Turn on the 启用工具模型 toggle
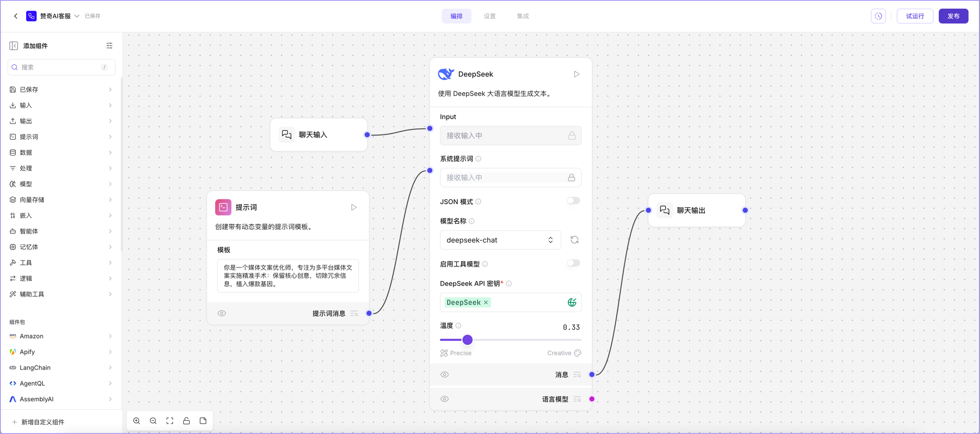The height and width of the screenshot is (434, 980). pos(573,264)
